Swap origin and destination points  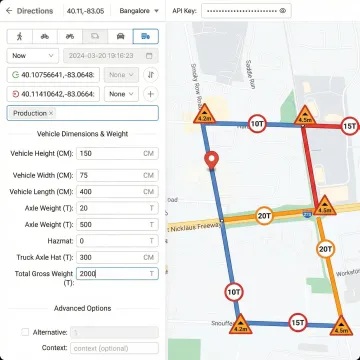[x=151, y=75]
